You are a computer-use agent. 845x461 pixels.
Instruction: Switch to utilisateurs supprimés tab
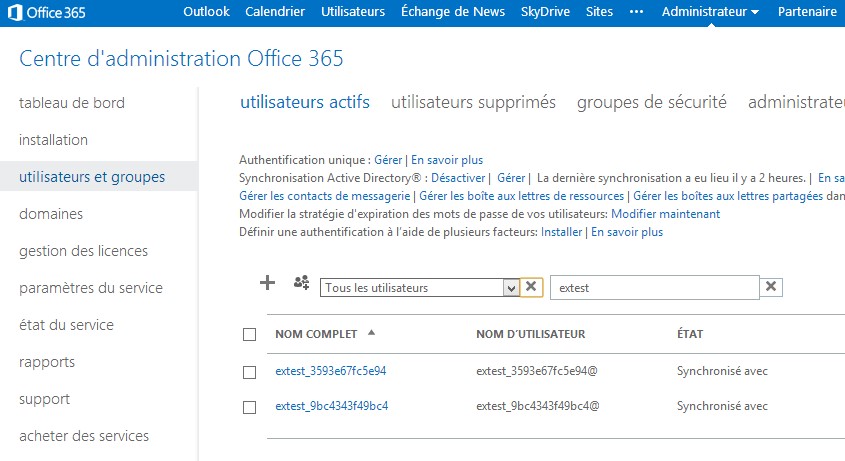pyautogui.click(x=473, y=102)
